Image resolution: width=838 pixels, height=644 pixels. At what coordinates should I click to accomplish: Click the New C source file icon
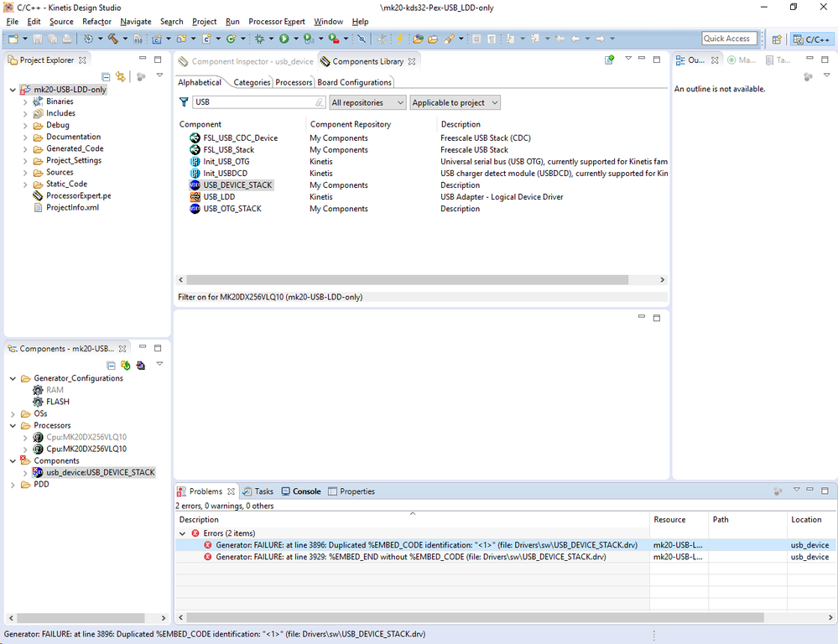click(206, 39)
